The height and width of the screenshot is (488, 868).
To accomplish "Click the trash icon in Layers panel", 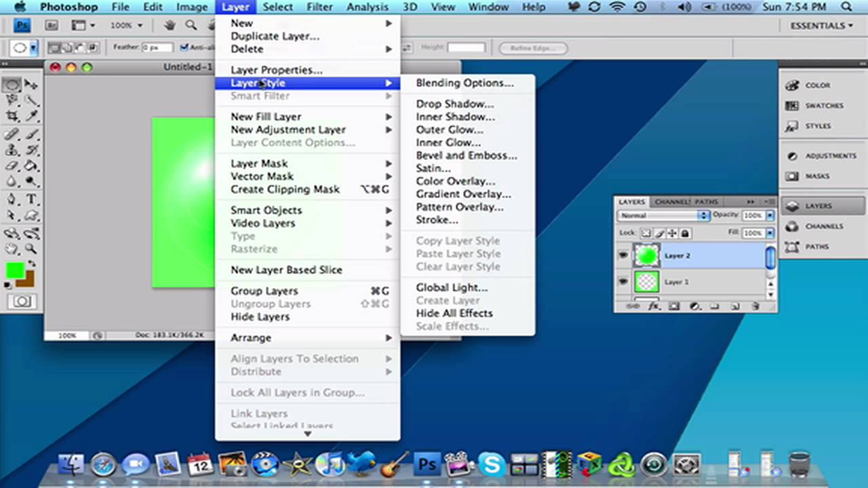I will [755, 306].
